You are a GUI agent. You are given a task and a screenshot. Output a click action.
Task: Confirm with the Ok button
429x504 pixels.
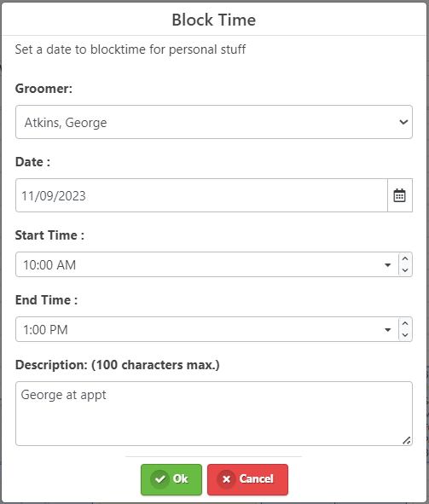point(171,479)
